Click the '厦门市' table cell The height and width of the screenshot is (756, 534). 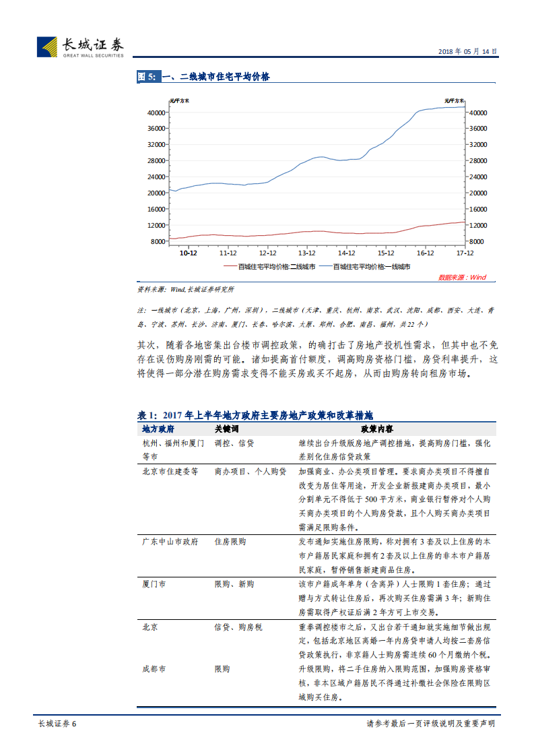[154, 584]
